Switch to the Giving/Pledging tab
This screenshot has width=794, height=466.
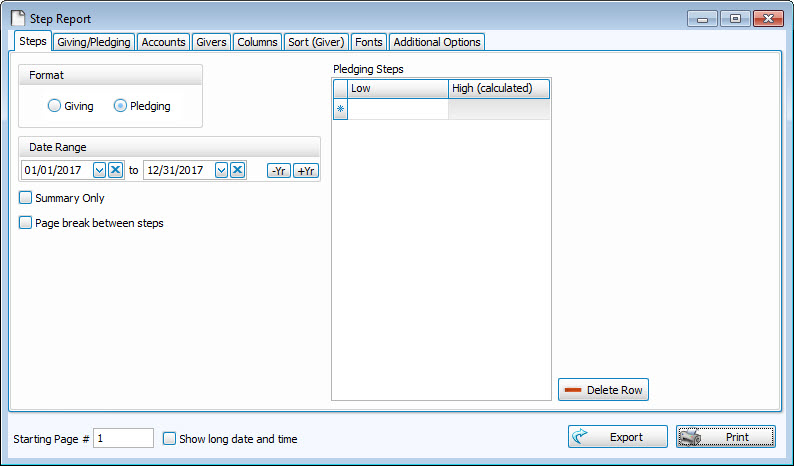(x=93, y=42)
